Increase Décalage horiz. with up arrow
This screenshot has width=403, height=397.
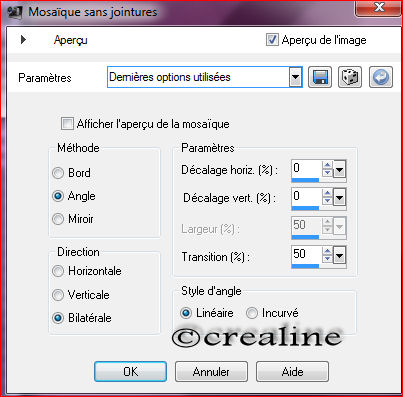(x=328, y=165)
